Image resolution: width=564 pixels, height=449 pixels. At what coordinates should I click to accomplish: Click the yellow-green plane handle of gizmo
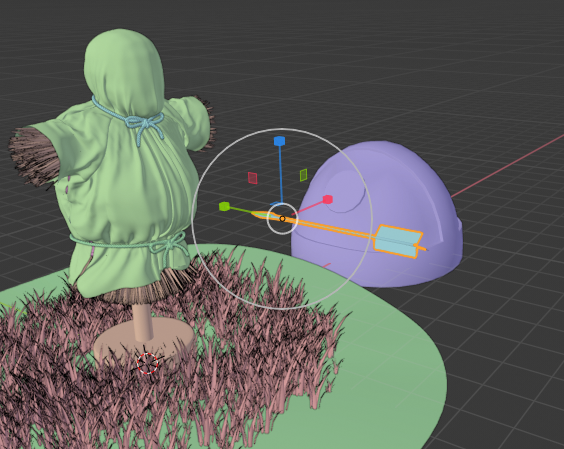click(x=304, y=175)
